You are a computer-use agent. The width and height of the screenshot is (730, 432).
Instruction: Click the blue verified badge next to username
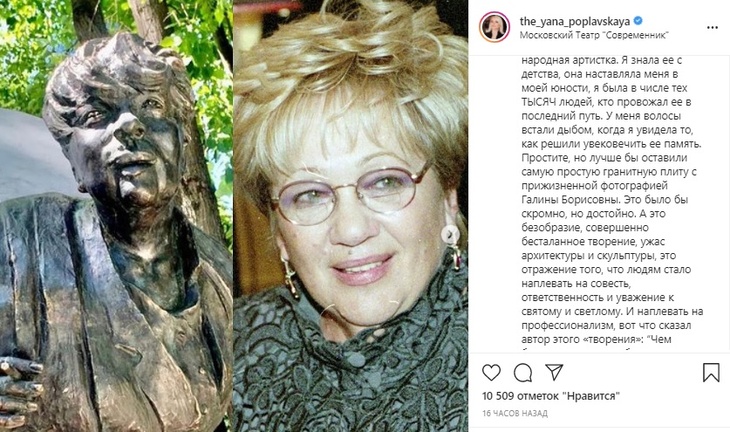[x=638, y=21]
